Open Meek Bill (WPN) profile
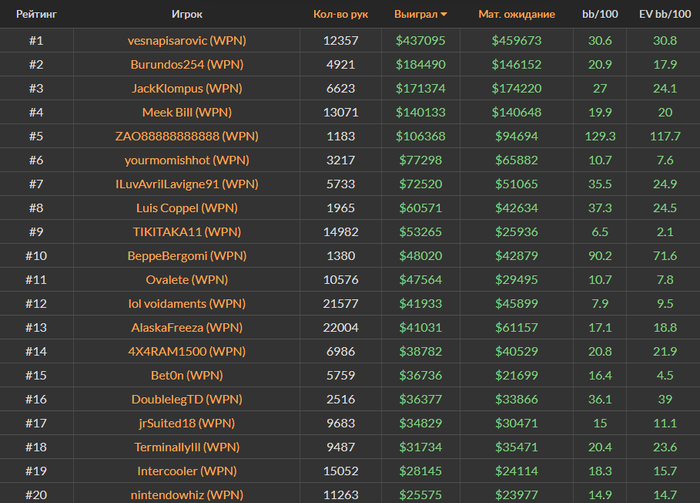The width and height of the screenshot is (700, 503). pos(187,112)
